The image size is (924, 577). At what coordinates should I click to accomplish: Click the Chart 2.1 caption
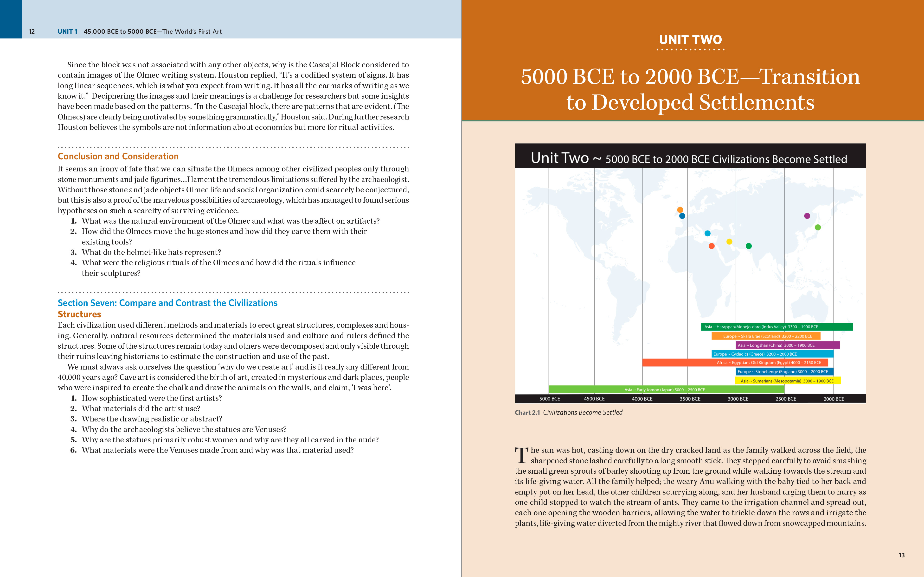click(x=569, y=413)
